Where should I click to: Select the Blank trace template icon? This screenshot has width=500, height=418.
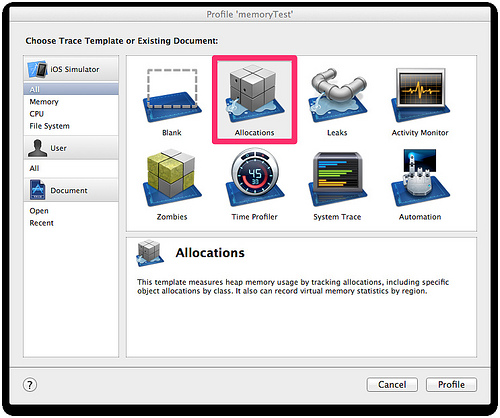point(172,96)
